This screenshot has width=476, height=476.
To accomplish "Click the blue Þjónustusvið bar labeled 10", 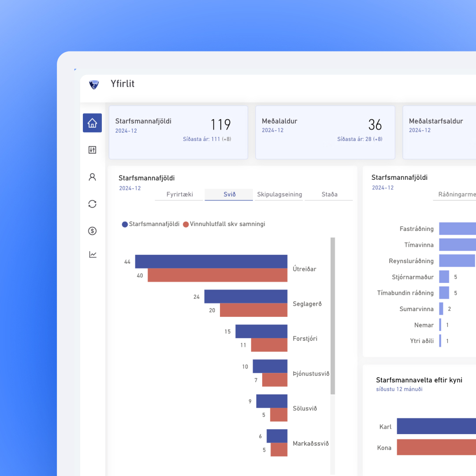I will point(270,366).
